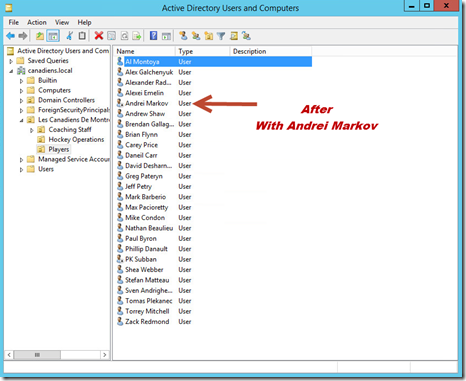Open the View menu
The width and height of the screenshot is (466, 381).
[62, 22]
